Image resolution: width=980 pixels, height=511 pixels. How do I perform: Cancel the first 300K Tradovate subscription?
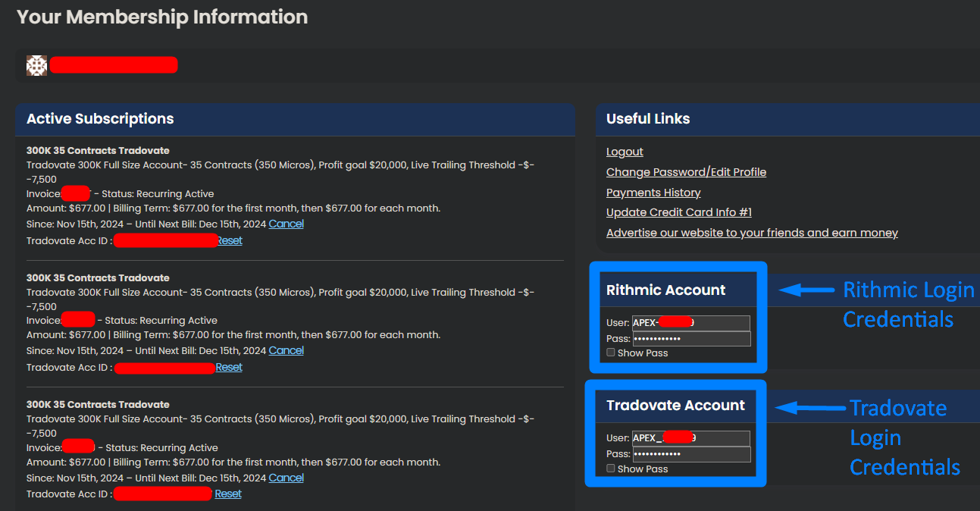pos(286,224)
